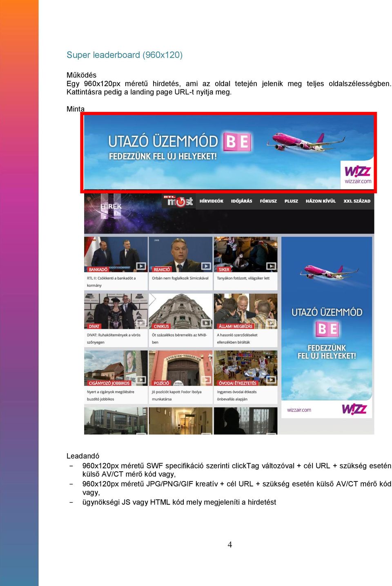This screenshot has width=392, height=586.
Task: Play video icon on ÓVODAI ÉTKEZTETÉS thumbnail
Action: point(271,380)
